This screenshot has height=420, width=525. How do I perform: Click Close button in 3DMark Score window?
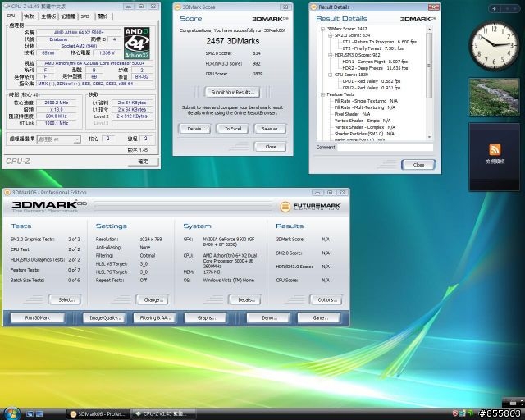click(271, 147)
